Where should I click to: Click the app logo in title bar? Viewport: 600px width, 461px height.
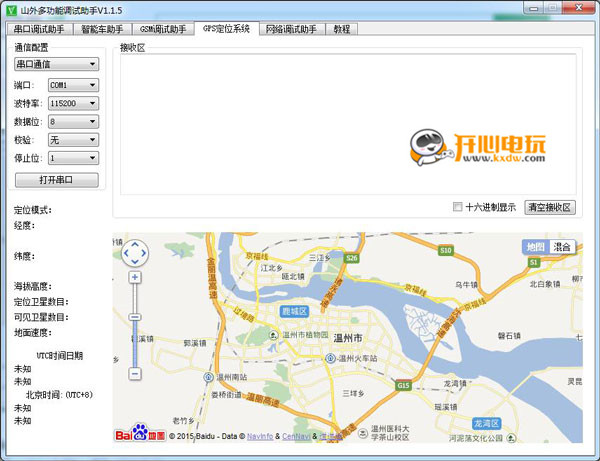[x=10, y=9]
